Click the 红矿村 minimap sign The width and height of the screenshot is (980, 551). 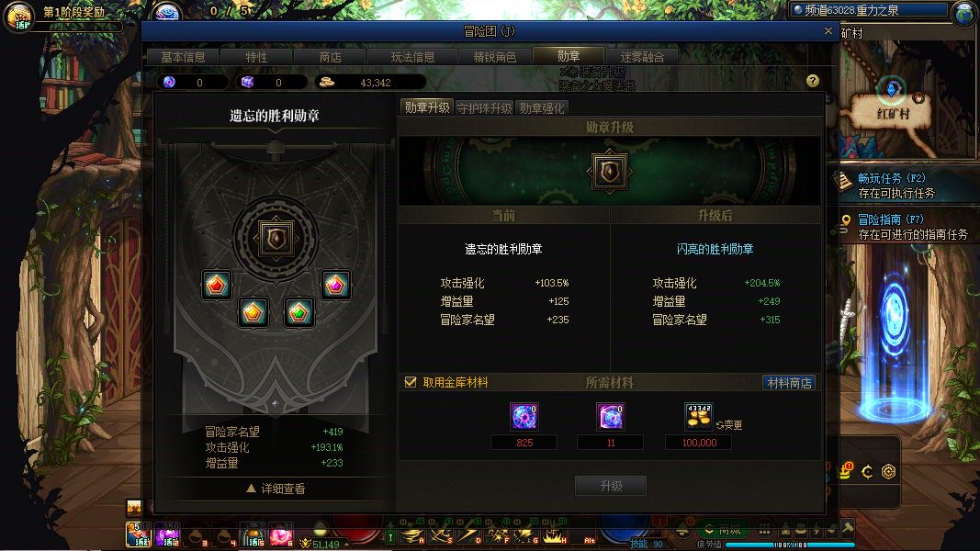[x=893, y=114]
